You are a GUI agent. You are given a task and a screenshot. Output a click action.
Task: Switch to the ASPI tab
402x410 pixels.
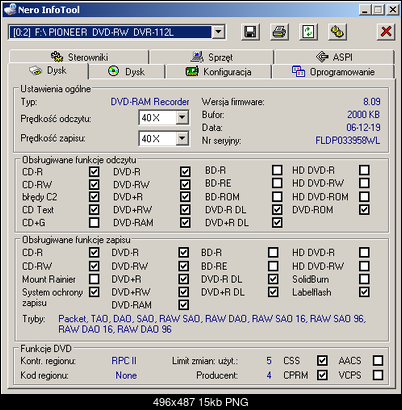(334, 57)
